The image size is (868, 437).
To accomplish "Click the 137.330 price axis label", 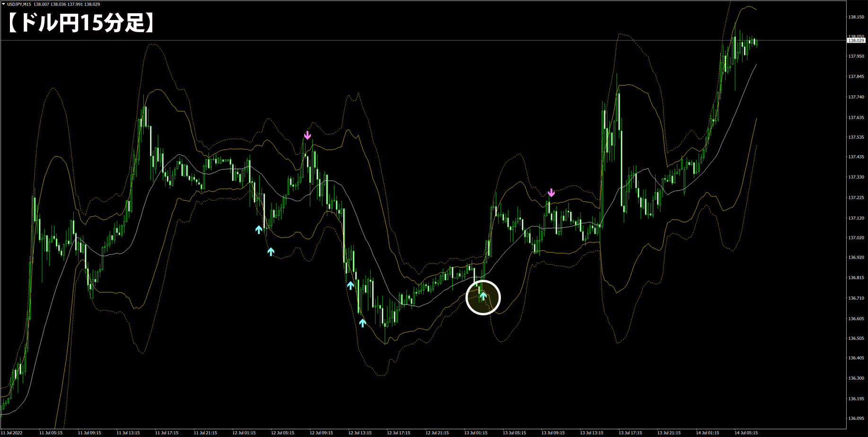I will [x=856, y=177].
